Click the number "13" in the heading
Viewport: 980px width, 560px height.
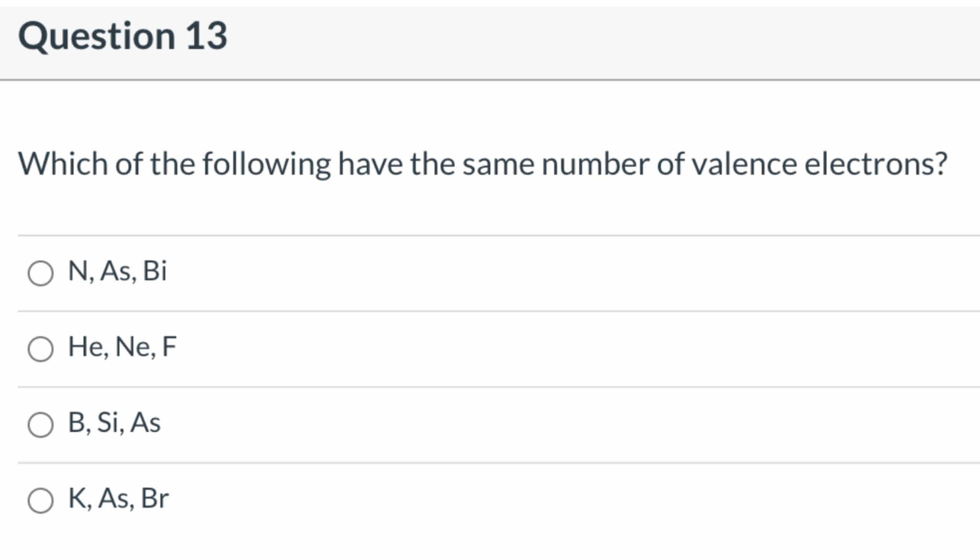[207, 36]
